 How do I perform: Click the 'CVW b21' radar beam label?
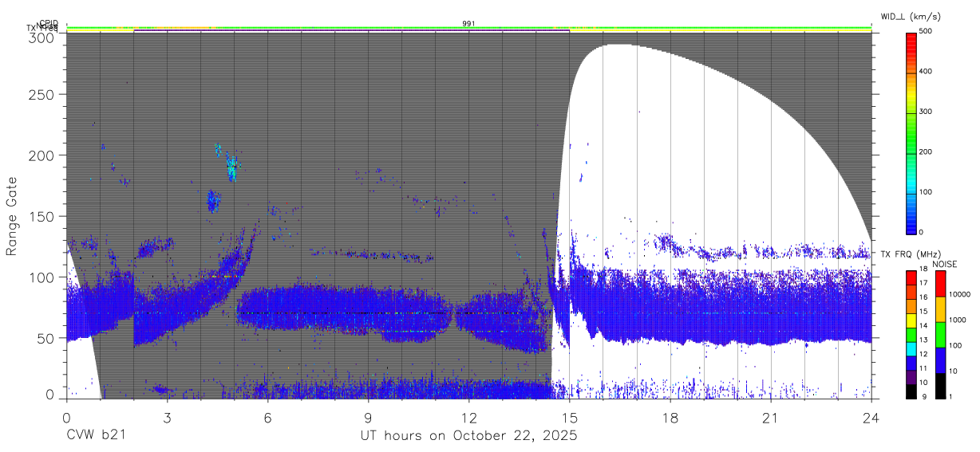click(96, 436)
